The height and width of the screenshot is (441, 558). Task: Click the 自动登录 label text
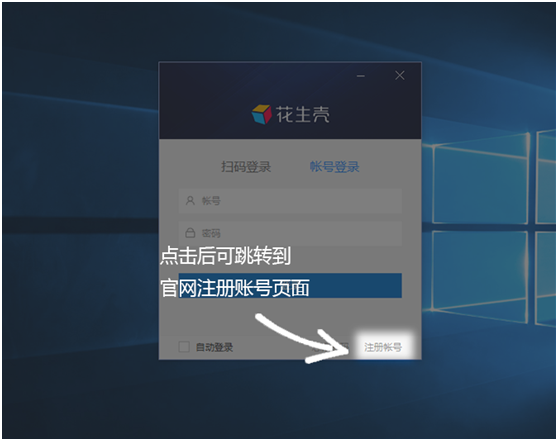coord(214,347)
